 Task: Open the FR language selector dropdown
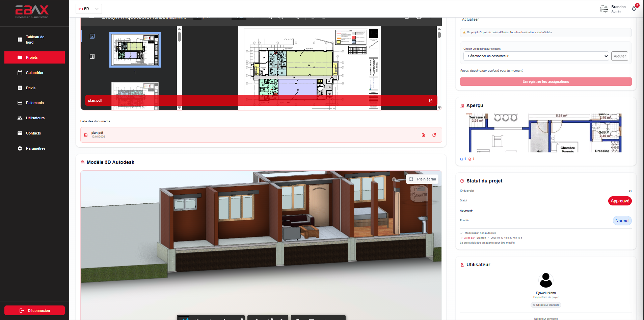pos(96,9)
